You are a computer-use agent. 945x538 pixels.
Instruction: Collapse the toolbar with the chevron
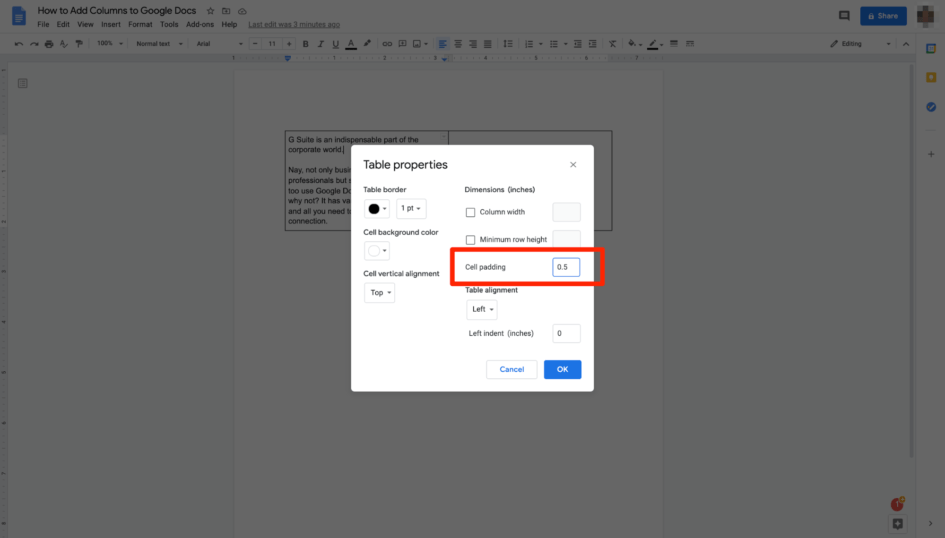906,44
